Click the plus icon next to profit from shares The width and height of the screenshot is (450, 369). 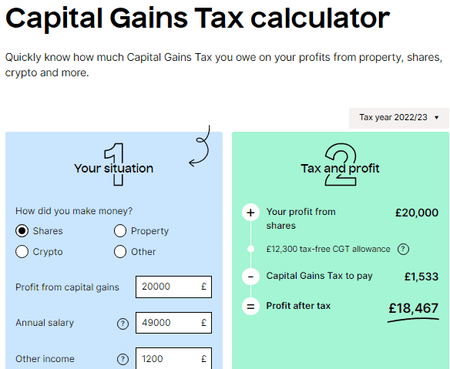click(x=251, y=212)
